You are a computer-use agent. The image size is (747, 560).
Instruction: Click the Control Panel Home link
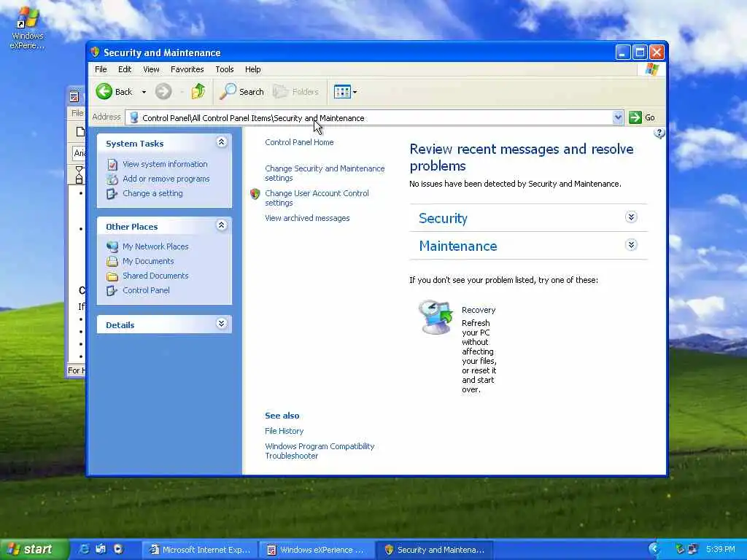pos(299,142)
